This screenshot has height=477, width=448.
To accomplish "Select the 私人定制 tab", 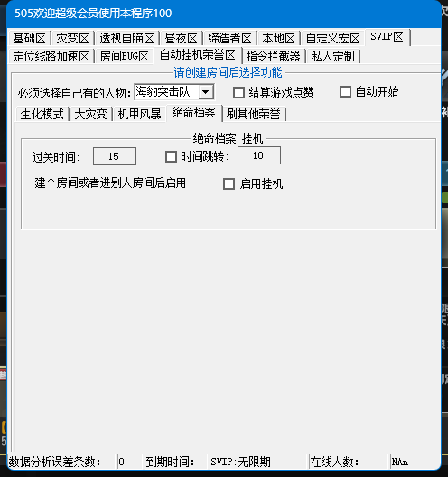I will coord(332,56).
